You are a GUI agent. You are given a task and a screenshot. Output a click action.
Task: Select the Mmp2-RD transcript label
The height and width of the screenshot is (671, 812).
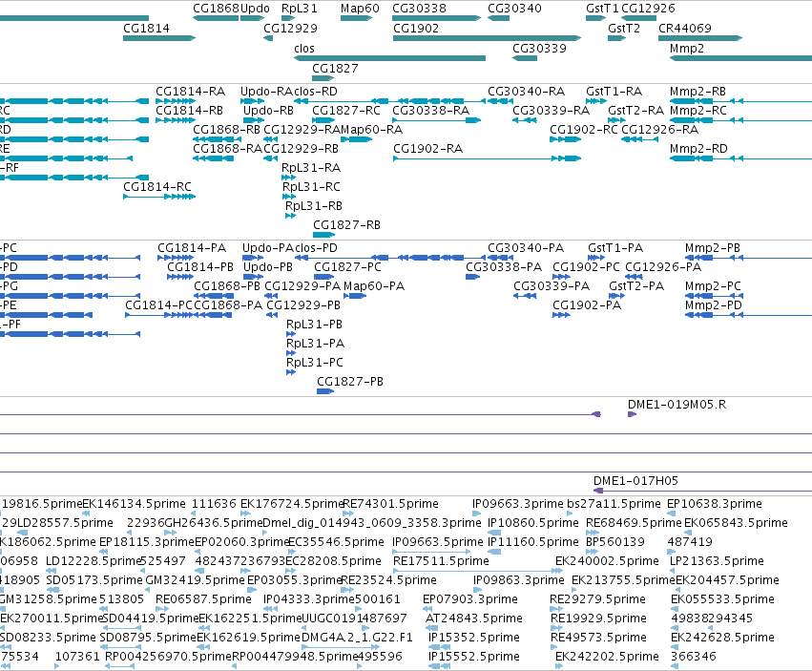coord(698,149)
